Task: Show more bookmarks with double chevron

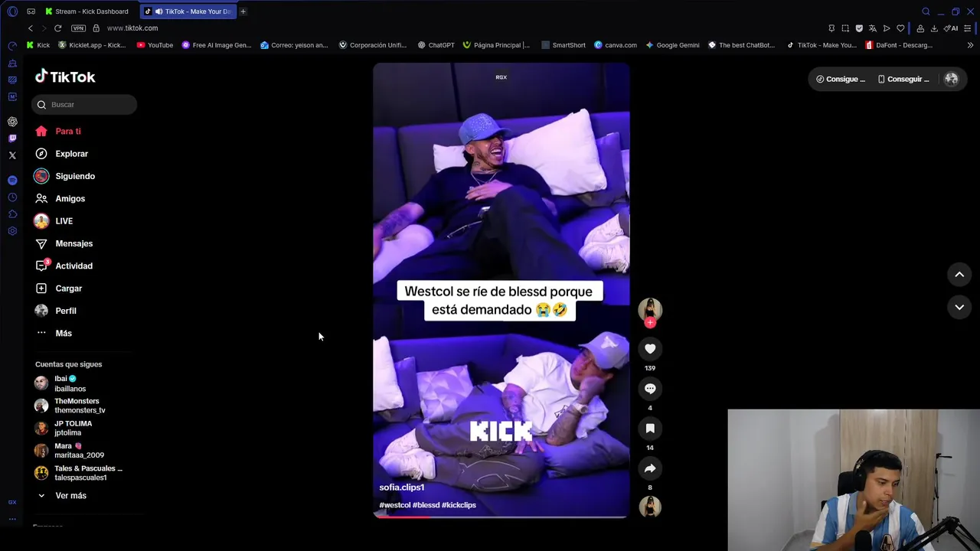Action: pyautogui.click(x=970, y=45)
